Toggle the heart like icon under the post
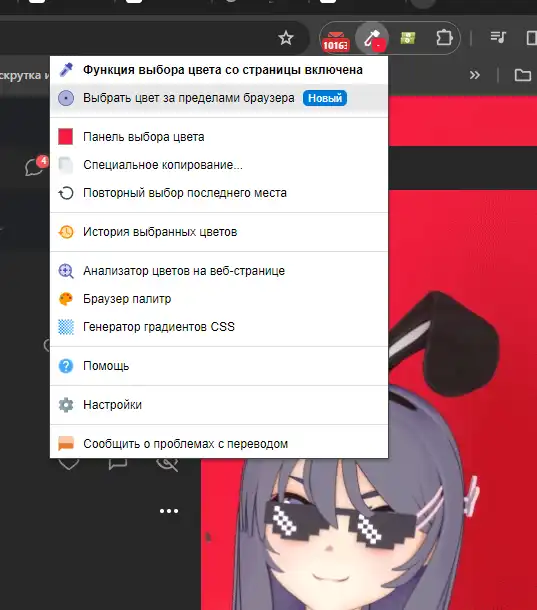 [69, 464]
